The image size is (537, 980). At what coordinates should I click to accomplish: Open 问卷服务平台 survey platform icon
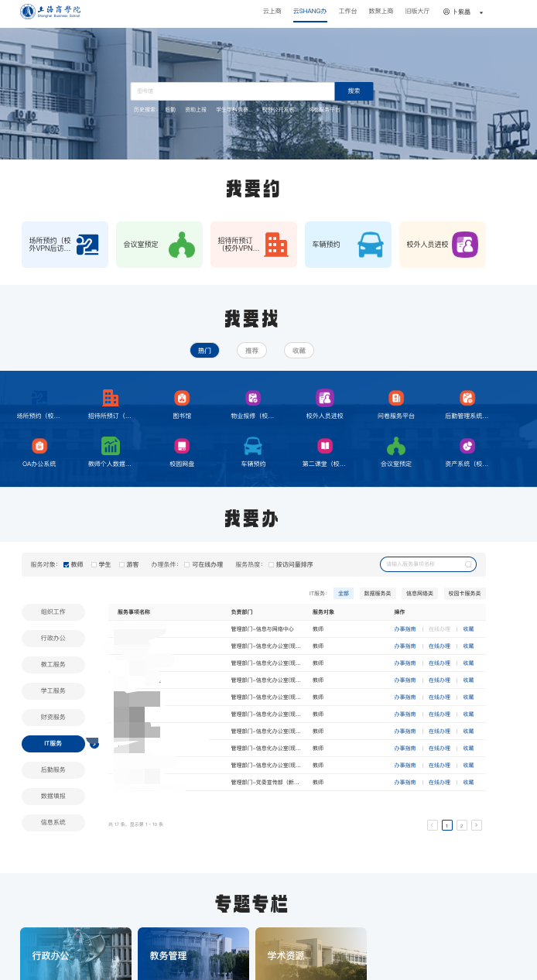[395, 398]
